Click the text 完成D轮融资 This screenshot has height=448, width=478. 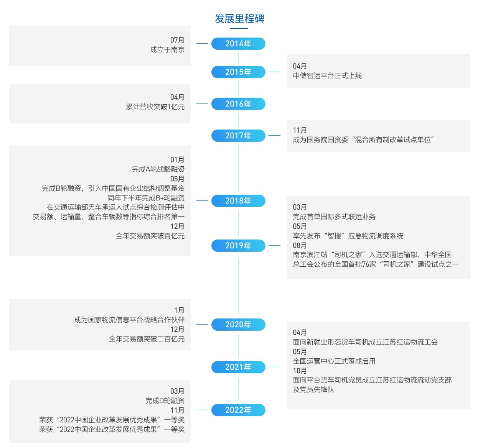click(x=165, y=401)
